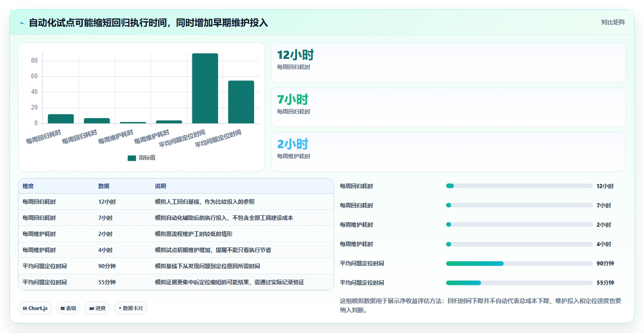The image size is (644, 333).
Task: Click the 7小时 progress bar
Action: tap(519, 205)
